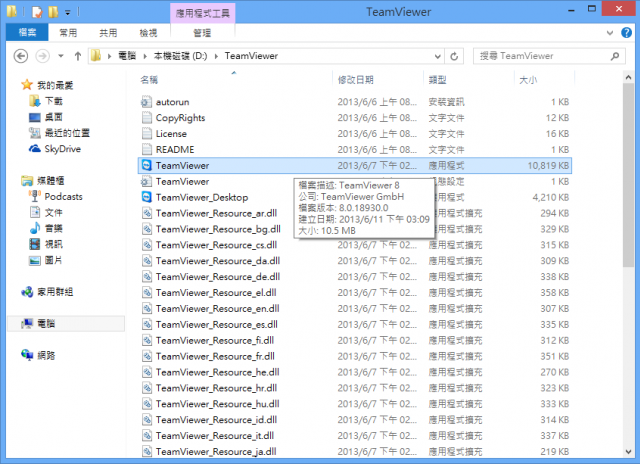Click the title bar new folder icon
The height and width of the screenshot is (464, 640).
pyautogui.click(x=53, y=12)
